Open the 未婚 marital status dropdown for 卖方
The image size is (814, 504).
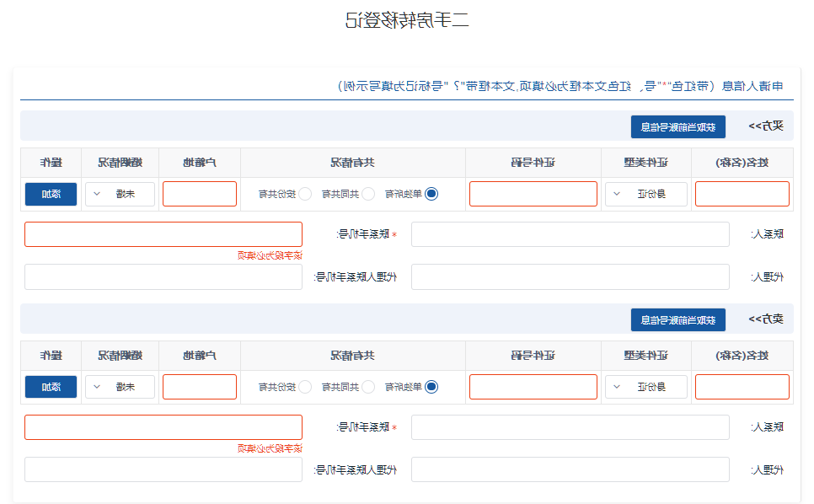click(120, 387)
